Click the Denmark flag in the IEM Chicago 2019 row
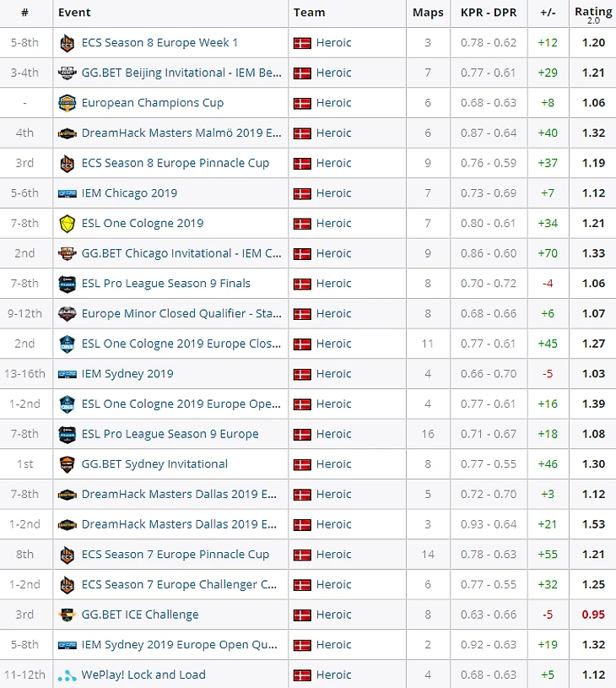Image resolution: width=616 pixels, height=688 pixels. [302, 194]
